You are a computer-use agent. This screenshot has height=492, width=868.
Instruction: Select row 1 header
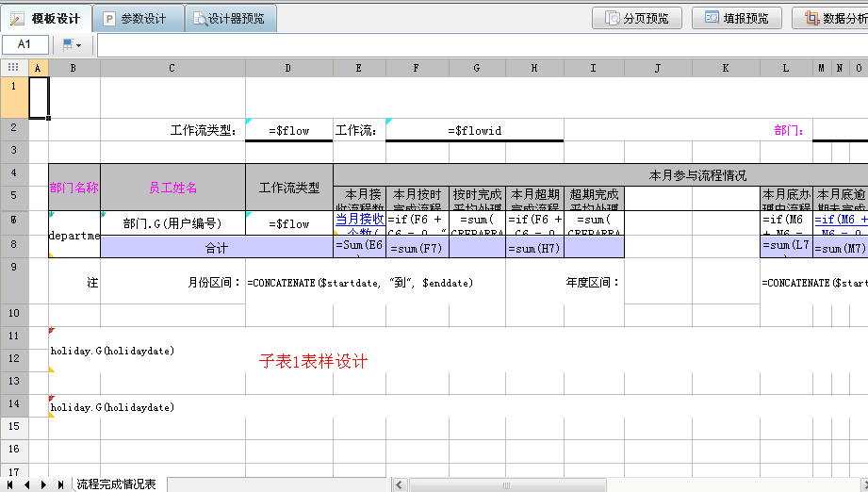pos(14,97)
